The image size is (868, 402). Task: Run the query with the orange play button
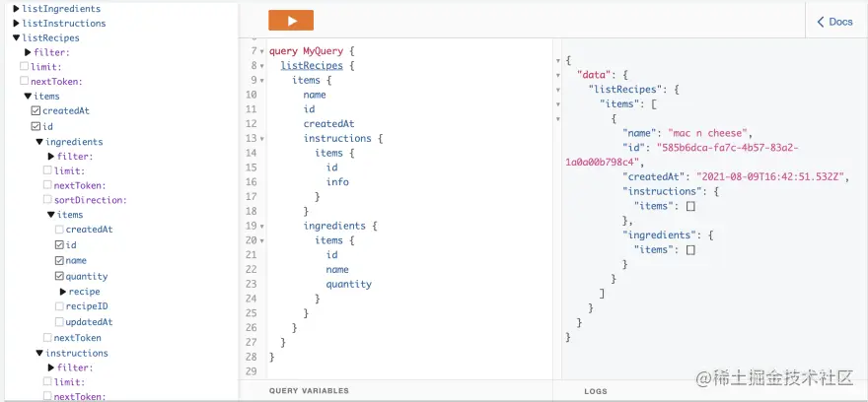click(291, 21)
